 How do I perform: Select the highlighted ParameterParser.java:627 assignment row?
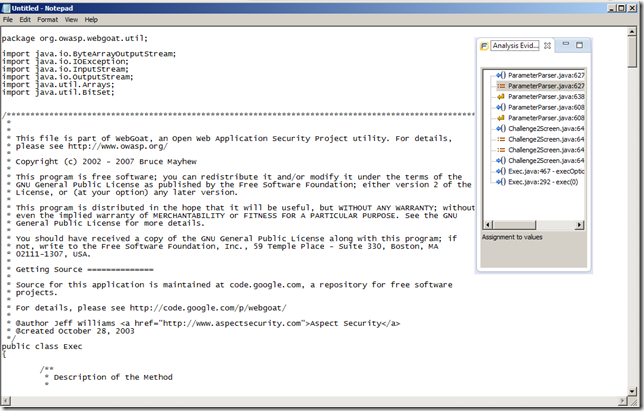[540, 86]
